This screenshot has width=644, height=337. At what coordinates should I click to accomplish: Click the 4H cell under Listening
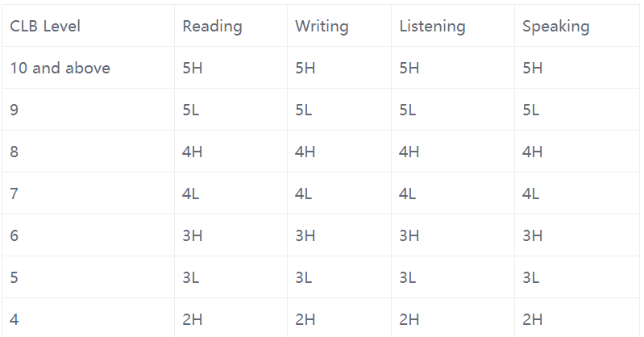409,152
